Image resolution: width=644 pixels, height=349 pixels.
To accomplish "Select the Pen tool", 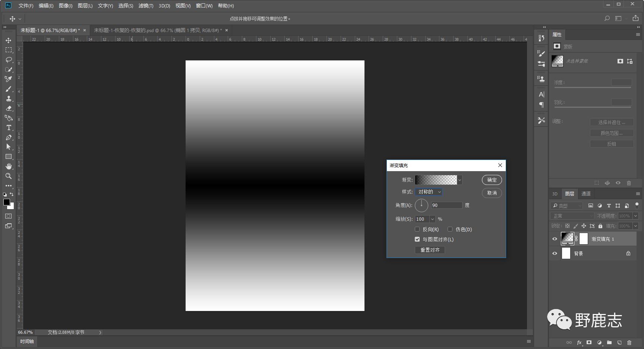I will click(9, 138).
